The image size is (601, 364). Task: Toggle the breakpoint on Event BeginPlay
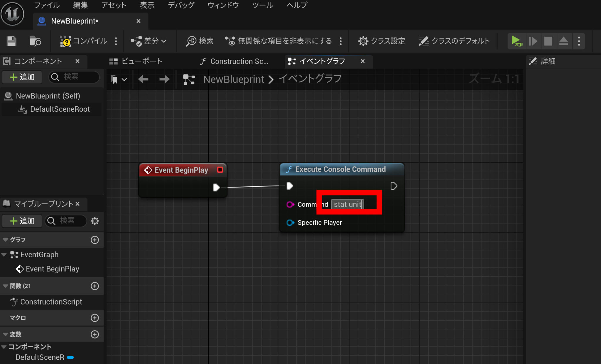220,170
